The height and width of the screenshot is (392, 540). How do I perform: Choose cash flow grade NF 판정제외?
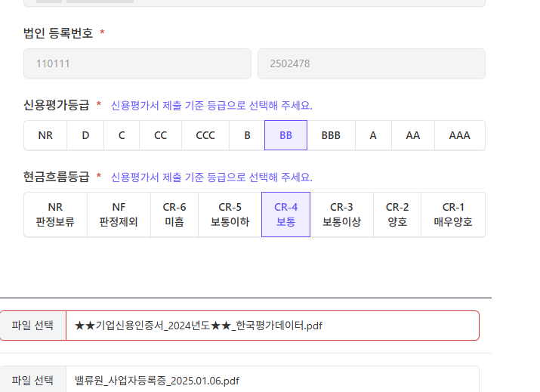119,215
